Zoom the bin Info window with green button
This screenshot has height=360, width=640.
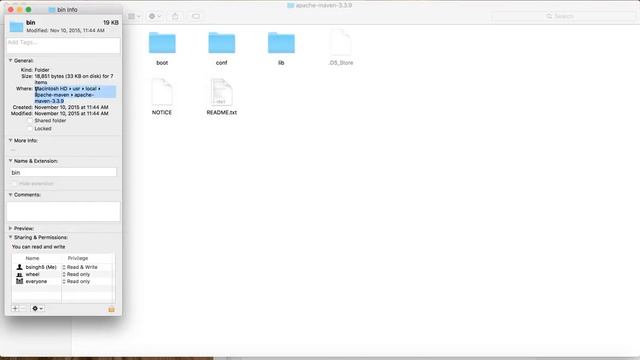[x=29, y=9]
